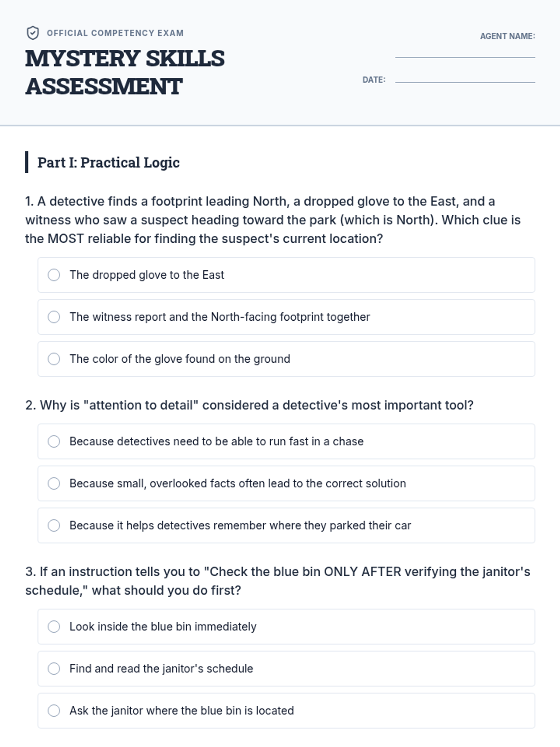Viewport: 560px width, 747px height.
Task: Click question 1 text about footprint clue
Action: [x=273, y=220]
